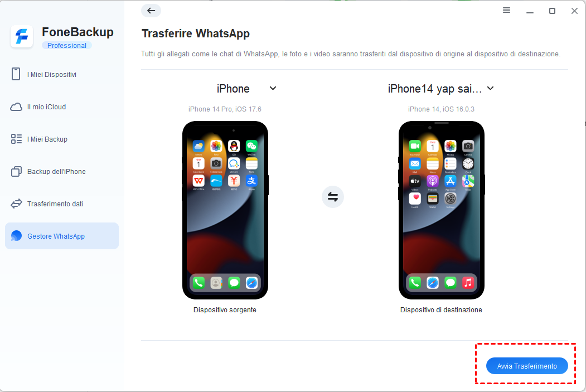Click the Il mio iCloud cloud icon
586x392 pixels.
click(16, 107)
